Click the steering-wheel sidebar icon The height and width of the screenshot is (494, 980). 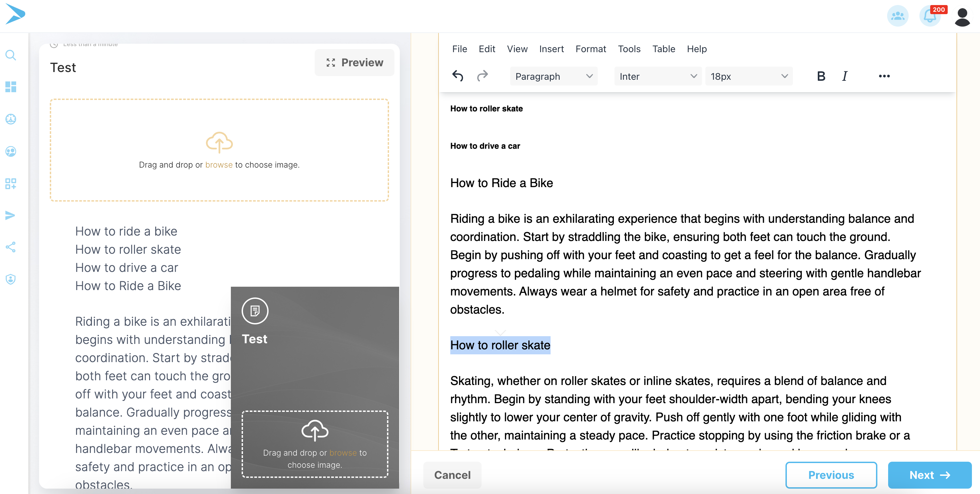pos(11,119)
